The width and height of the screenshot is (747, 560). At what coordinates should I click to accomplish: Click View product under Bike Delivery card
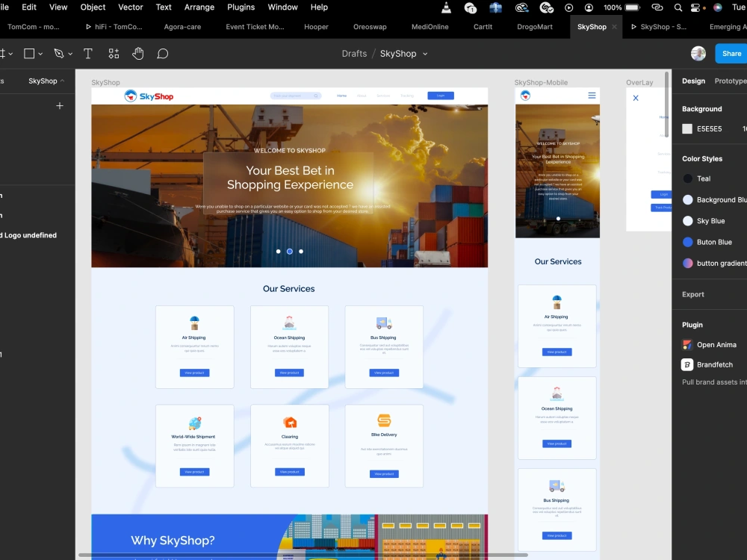pos(384,474)
